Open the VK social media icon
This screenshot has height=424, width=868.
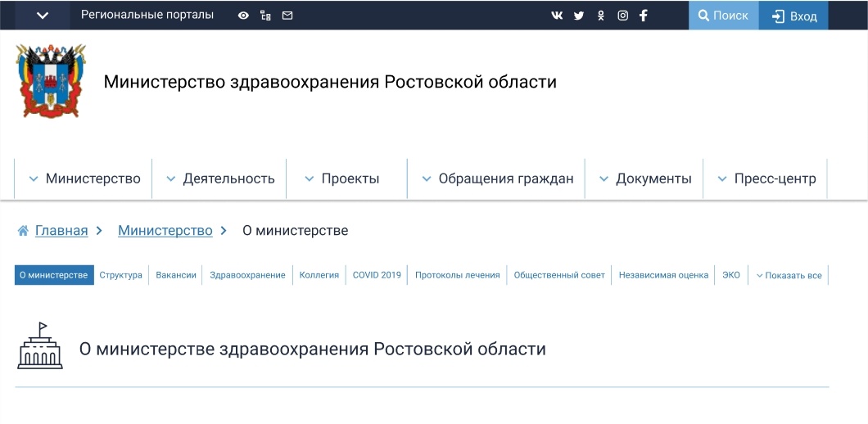[x=557, y=16]
